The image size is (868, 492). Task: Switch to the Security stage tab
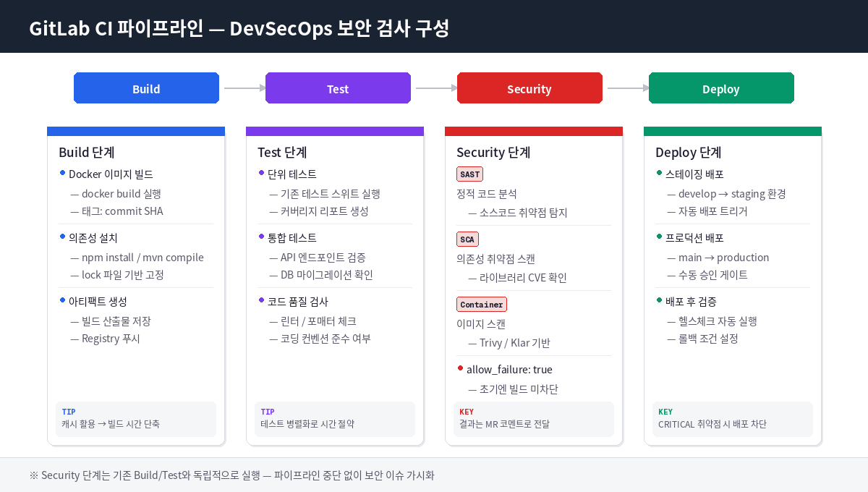coord(529,88)
